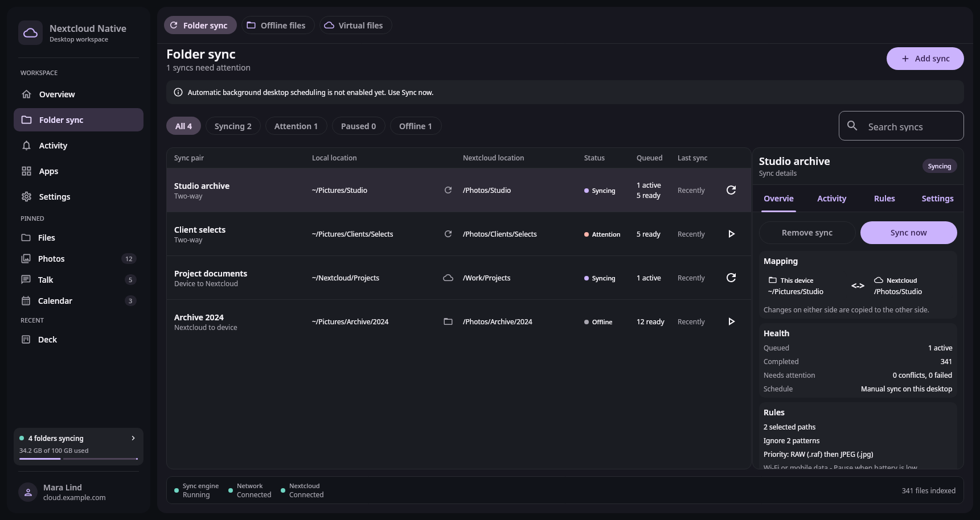
Task: Click the Attention status of Client selects
Action: pos(602,234)
